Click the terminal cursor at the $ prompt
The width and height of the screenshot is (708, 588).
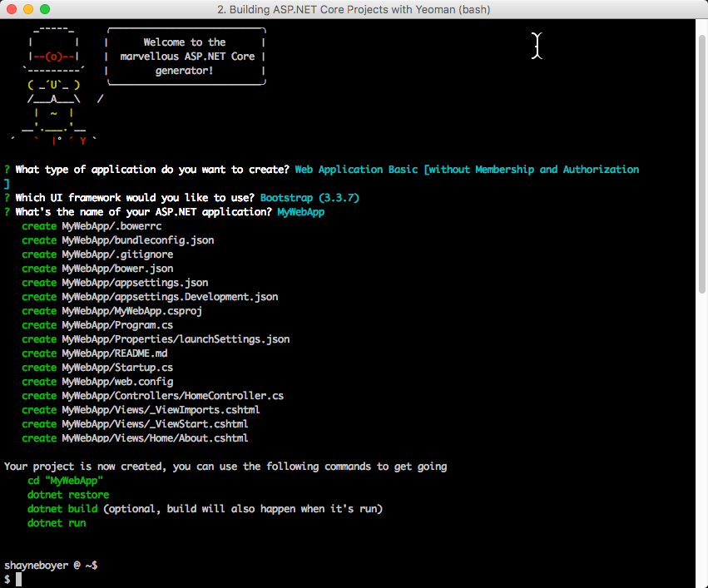pos(19,580)
